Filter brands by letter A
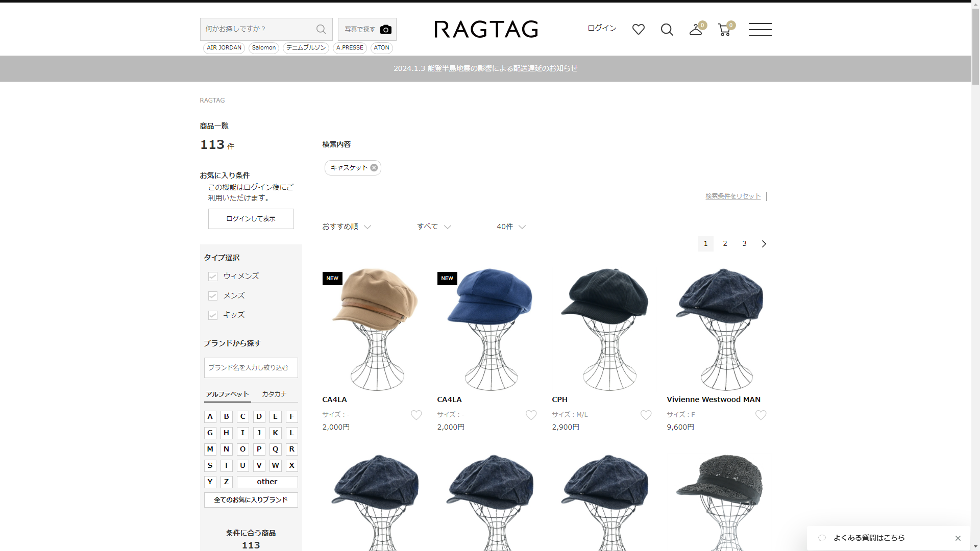The image size is (980, 551). (x=210, y=416)
